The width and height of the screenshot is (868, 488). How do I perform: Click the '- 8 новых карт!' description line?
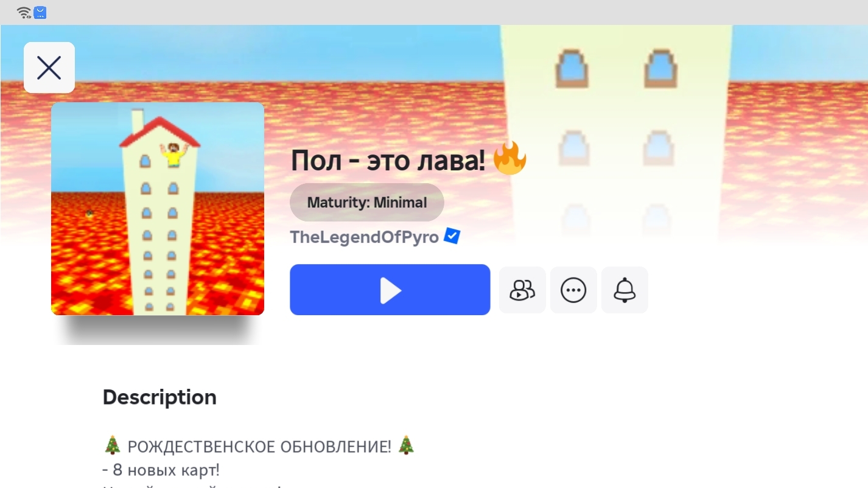[x=161, y=470]
